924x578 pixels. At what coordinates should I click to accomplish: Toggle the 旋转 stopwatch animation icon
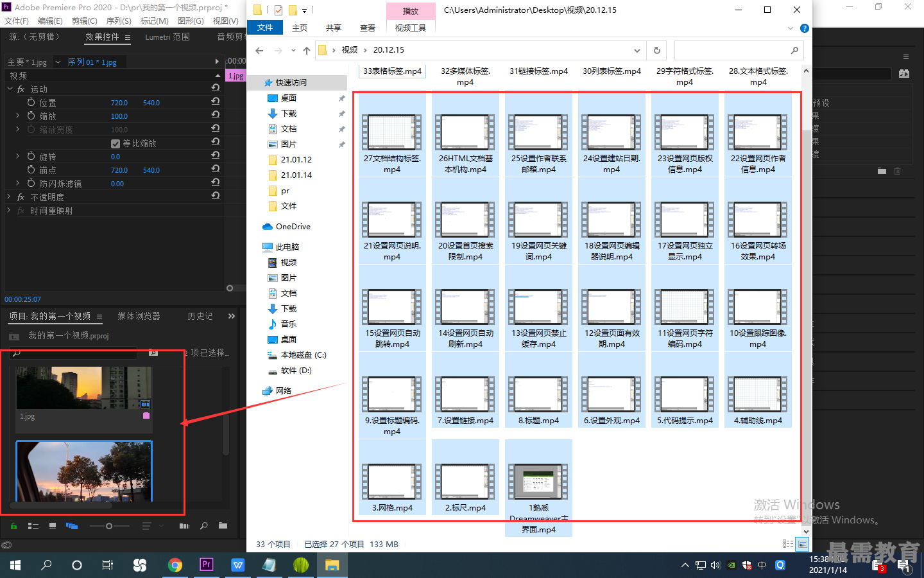31,157
